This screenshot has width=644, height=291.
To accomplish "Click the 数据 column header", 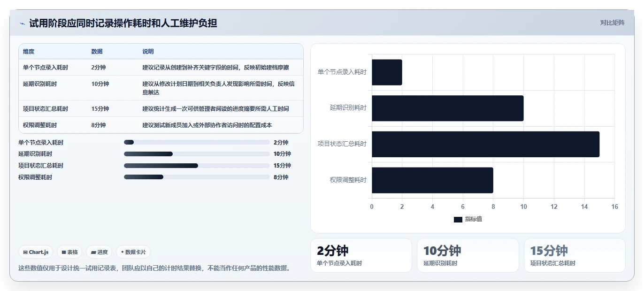I will point(97,52).
